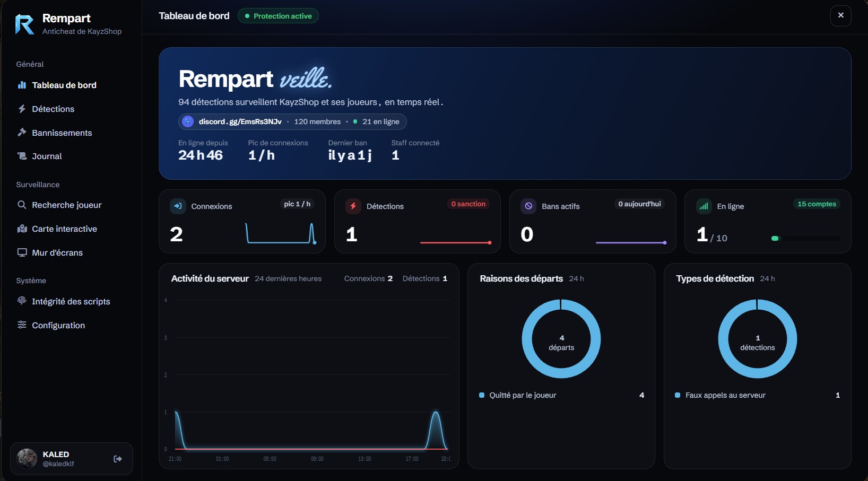Click the Bannissements gavel icon
Image resolution: width=868 pixels, height=481 pixels.
(x=22, y=133)
